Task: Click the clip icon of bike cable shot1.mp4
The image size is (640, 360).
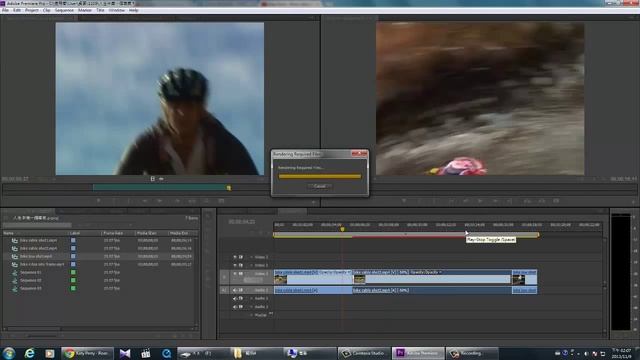Action: click(15, 240)
